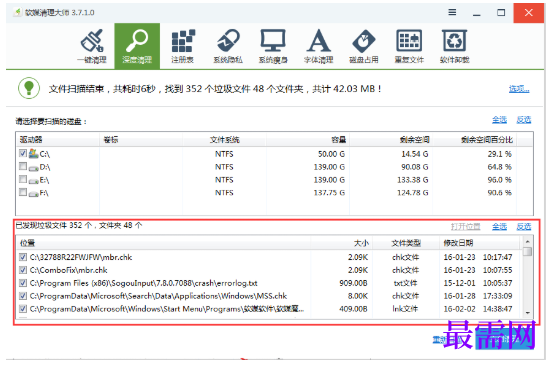Image resolution: width=555 pixels, height=366 pixels.
Task: Sort files by 位置 column header
Action: (164, 243)
